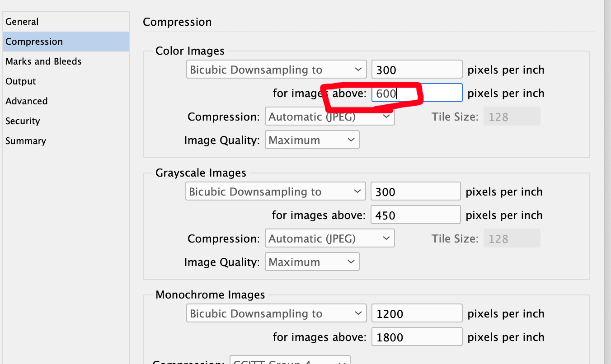Open the Grayscale Compression dropdown showing Automatic (JPEG)
Image resolution: width=611 pixels, height=364 pixels.
click(329, 238)
